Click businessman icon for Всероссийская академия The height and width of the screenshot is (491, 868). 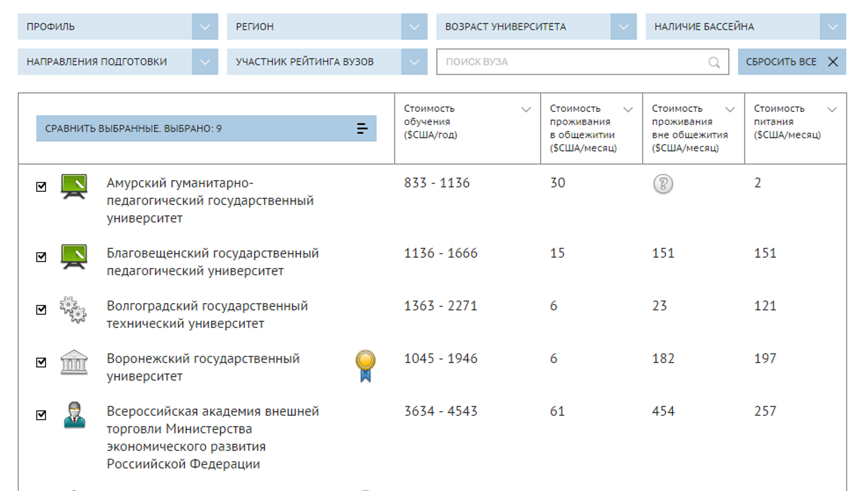pyautogui.click(x=74, y=415)
